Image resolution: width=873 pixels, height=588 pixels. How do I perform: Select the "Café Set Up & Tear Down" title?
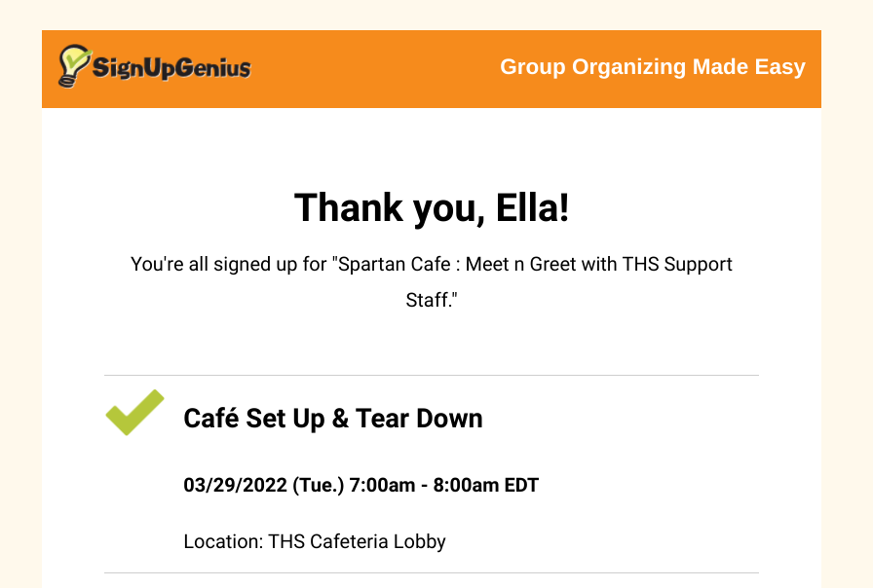pyautogui.click(x=333, y=419)
